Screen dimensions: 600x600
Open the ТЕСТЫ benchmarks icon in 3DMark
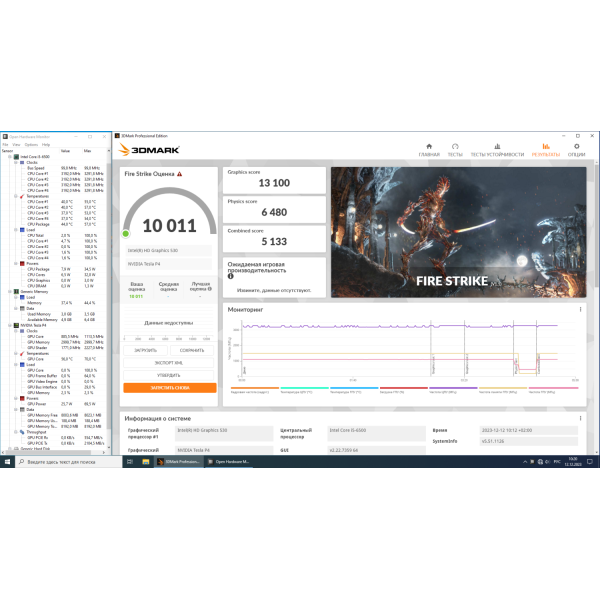(455, 147)
